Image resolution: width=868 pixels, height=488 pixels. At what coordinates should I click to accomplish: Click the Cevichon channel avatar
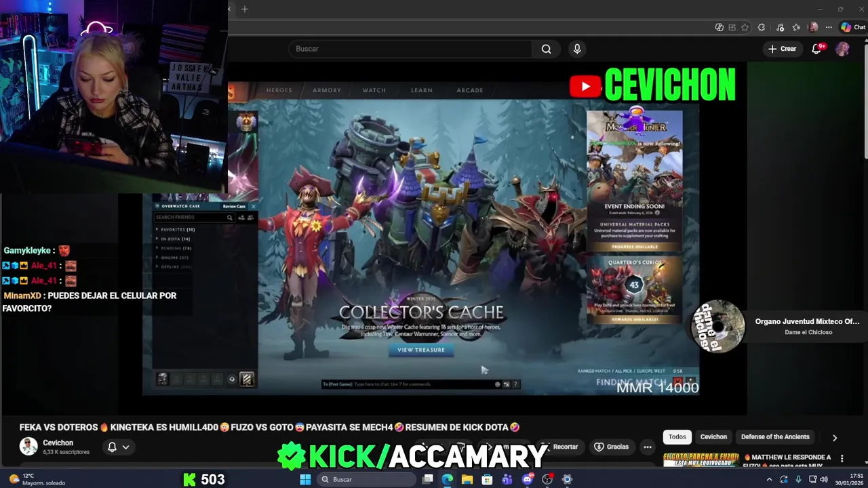[x=28, y=447]
